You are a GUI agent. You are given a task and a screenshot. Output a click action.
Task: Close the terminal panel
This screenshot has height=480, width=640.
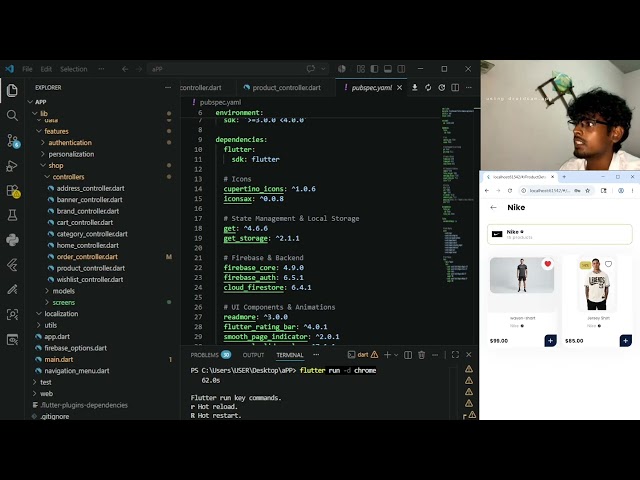tap(469, 355)
